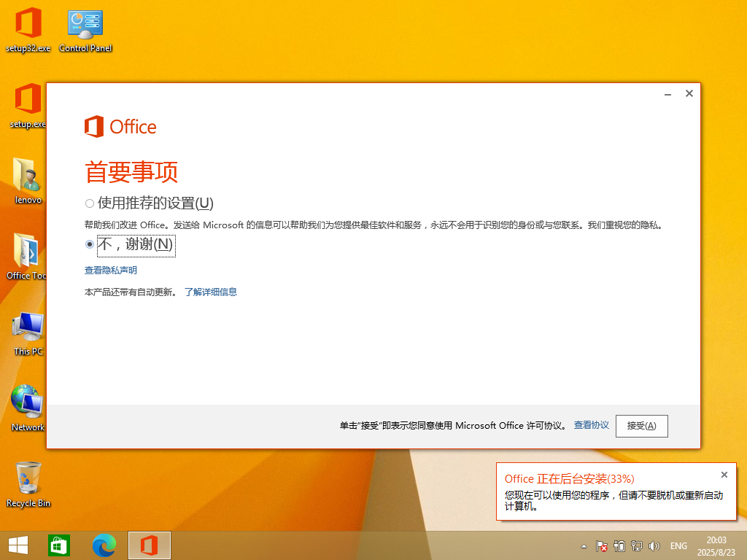This screenshot has width=747, height=560.
Task: Dismiss the Office background install notification
Action: pyautogui.click(x=724, y=475)
